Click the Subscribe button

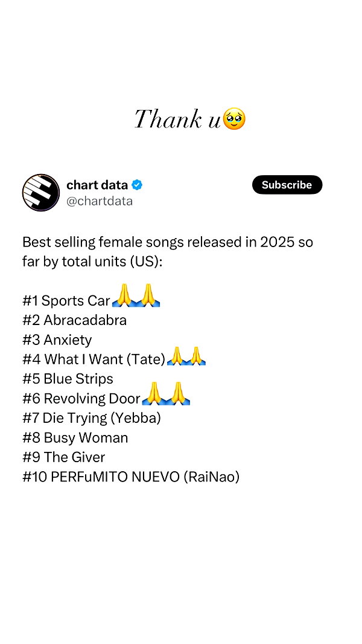coord(287,185)
